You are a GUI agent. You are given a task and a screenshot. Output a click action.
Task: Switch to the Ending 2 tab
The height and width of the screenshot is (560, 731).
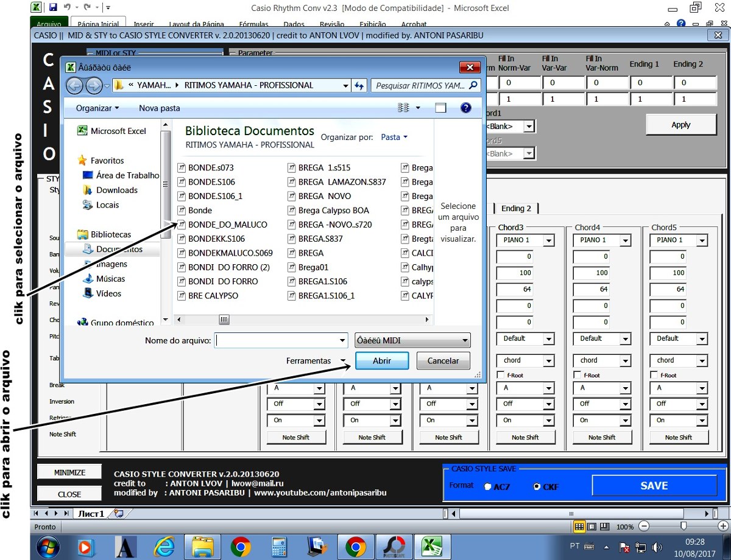point(516,208)
